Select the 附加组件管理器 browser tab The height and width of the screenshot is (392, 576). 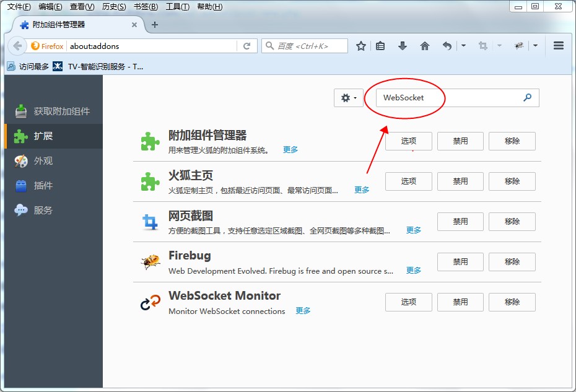point(79,25)
